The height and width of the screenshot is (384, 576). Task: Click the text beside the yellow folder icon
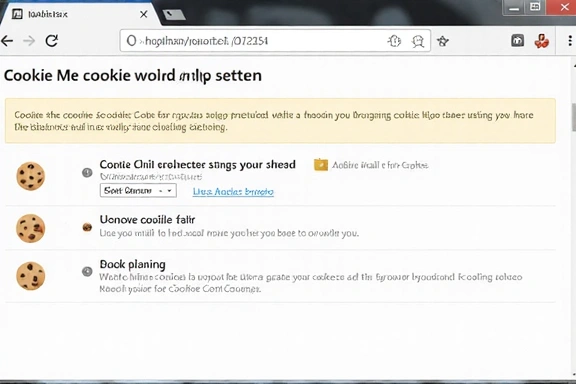coord(380,165)
